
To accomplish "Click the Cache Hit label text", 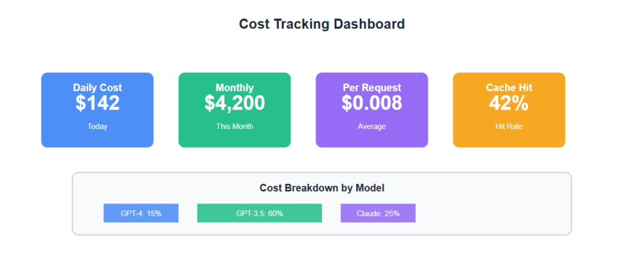I will click(x=509, y=88).
